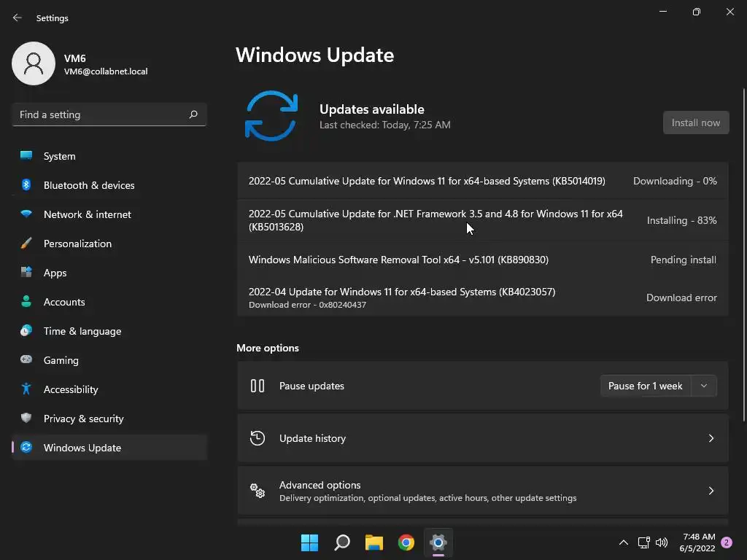Open Accessibility settings
The image size is (747, 560).
(109, 389)
